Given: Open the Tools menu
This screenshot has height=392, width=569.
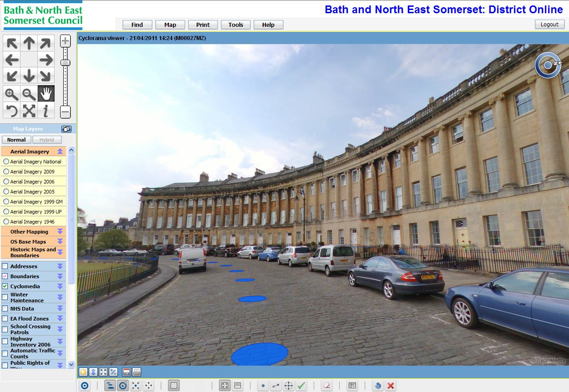Looking at the screenshot, I should coord(235,25).
